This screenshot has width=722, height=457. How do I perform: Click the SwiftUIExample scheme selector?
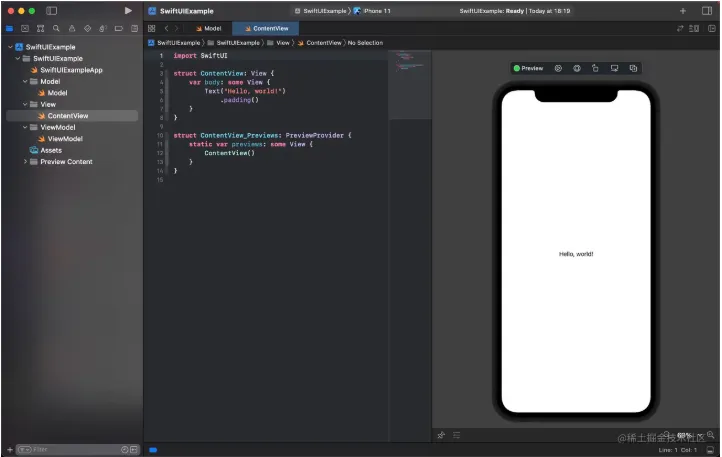tap(321, 11)
